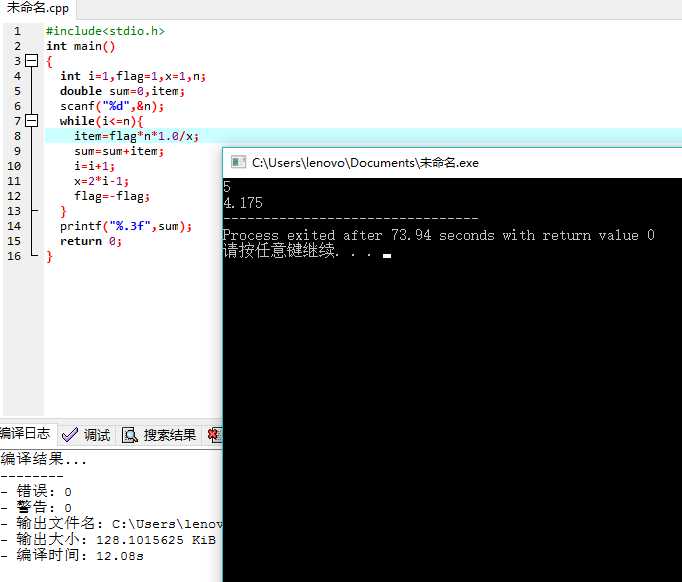682x582 pixels.
Task: Click line number 16 in the gutter
Action: click(14, 256)
